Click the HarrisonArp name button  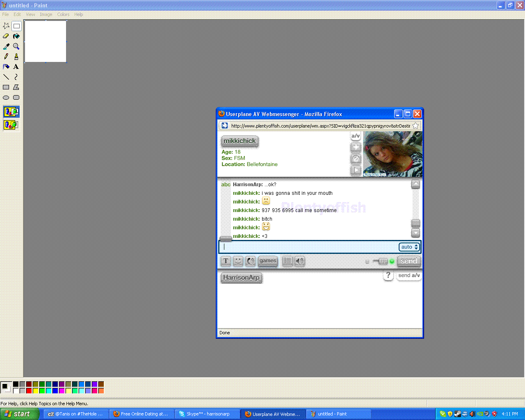pyautogui.click(x=241, y=277)
